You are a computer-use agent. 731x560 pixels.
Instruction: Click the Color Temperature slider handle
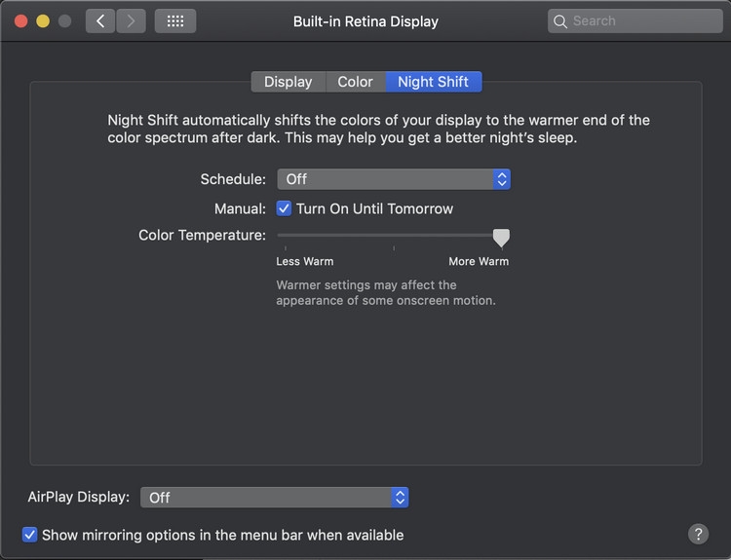pos(501,237)
